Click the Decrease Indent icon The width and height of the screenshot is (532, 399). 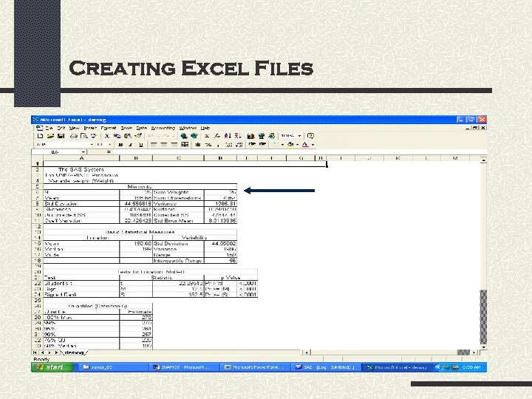point(252,145)
